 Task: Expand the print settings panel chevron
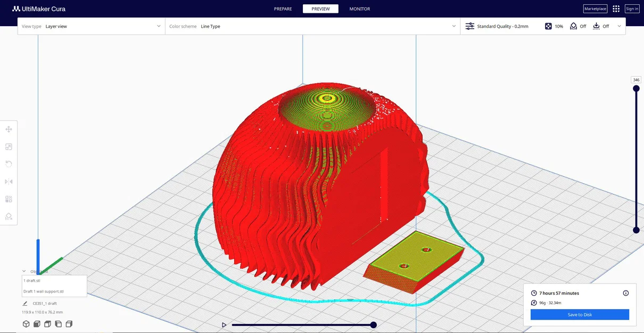(619, 26)
